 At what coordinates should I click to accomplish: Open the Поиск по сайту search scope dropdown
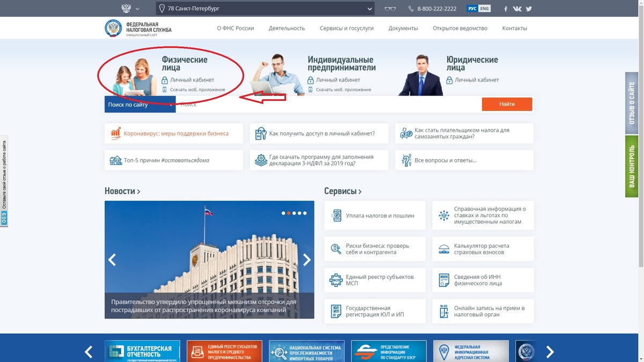point(140,105)
